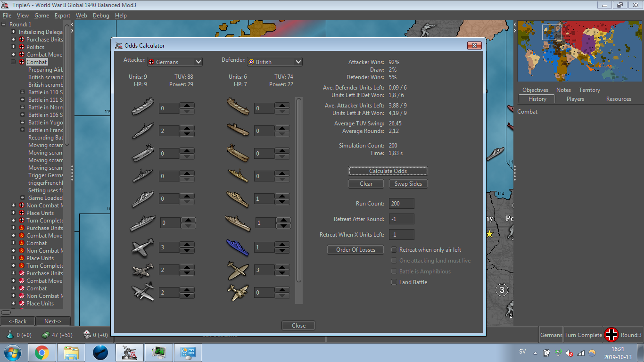Screen dimensions: 644x362
Task: Open the View menu
Action: click(x=23, y=16)
